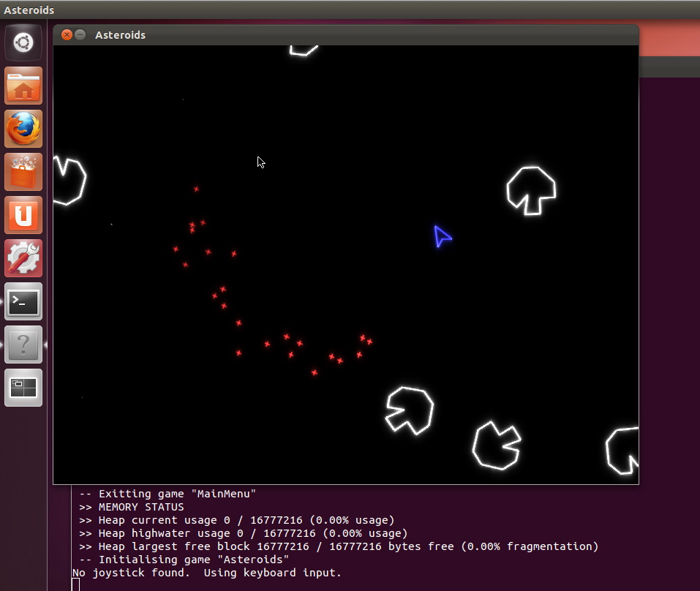Screen dimensions: 700x591
Task: Click 'Exitting game "MainMenu"' terminal line
Action: tap(168, 494)
